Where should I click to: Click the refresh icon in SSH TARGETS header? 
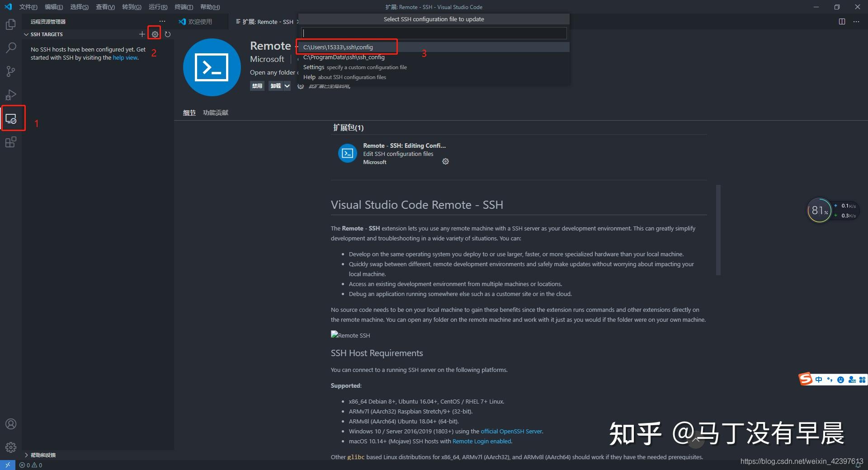[167, 34]
